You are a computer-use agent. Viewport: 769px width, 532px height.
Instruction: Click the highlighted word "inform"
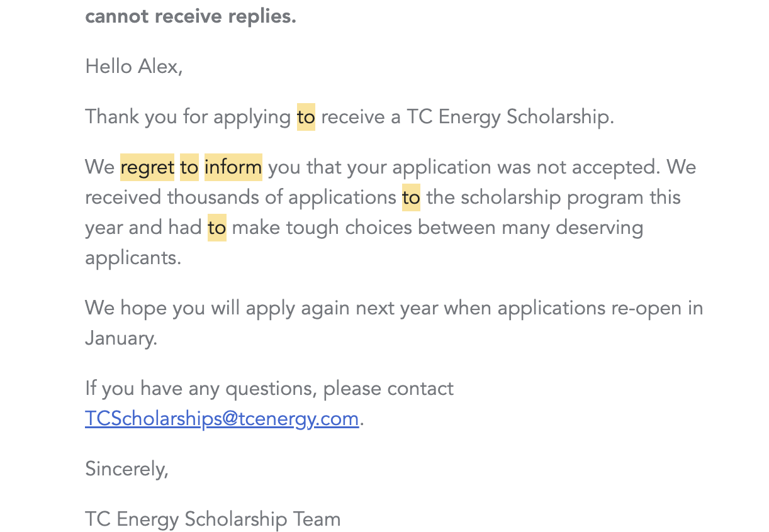[x=233, y=167]
